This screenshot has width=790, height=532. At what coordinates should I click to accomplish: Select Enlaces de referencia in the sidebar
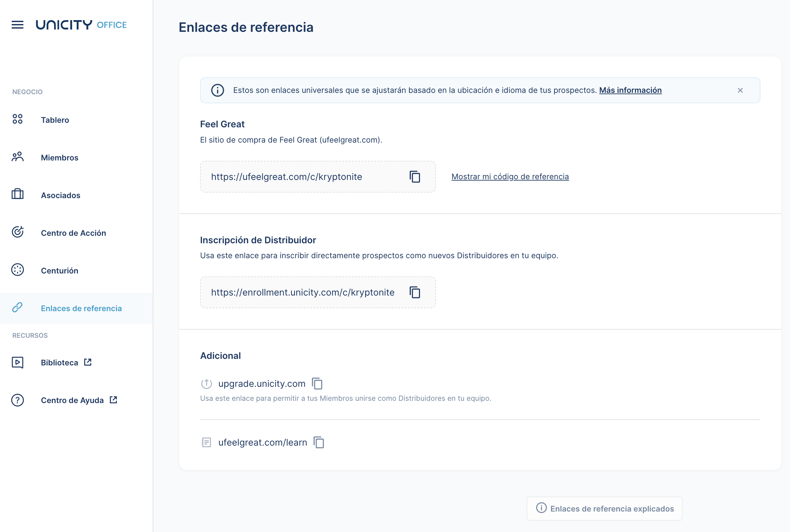click(x=76, y=308)
